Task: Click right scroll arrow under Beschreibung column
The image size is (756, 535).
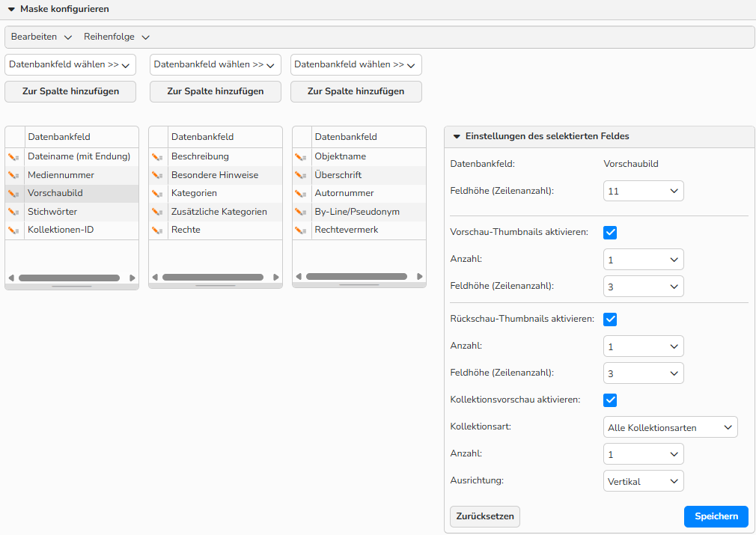Action: (x=275, y=277)
